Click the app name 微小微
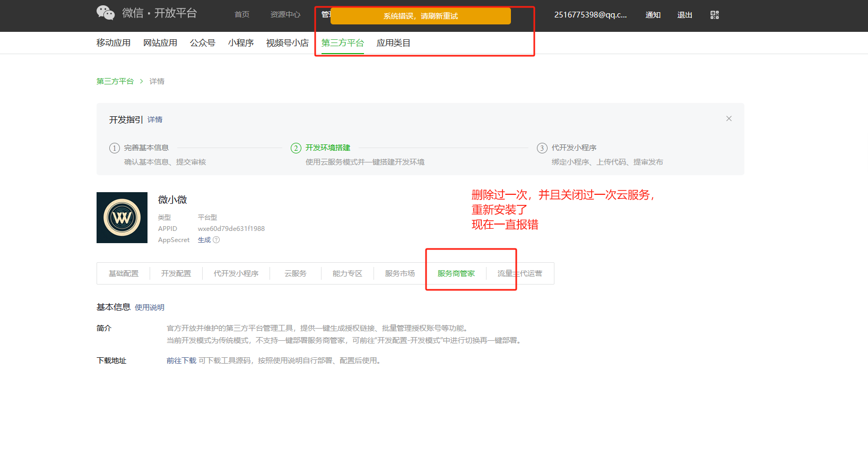 [x=172, y=200]
